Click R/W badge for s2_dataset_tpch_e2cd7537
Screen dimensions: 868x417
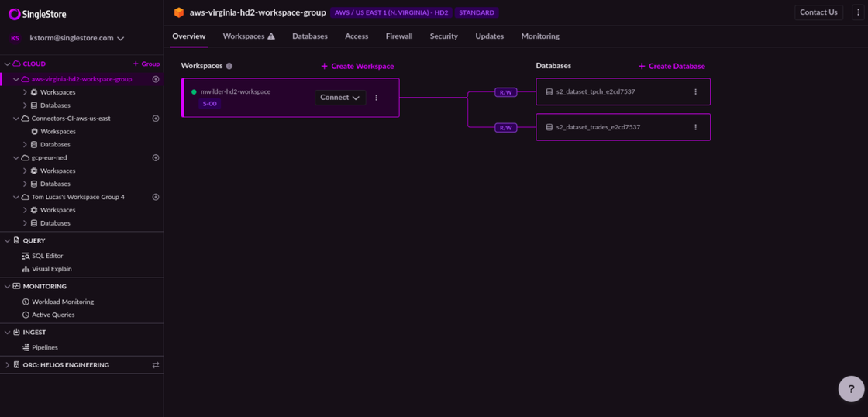point(506,92)
